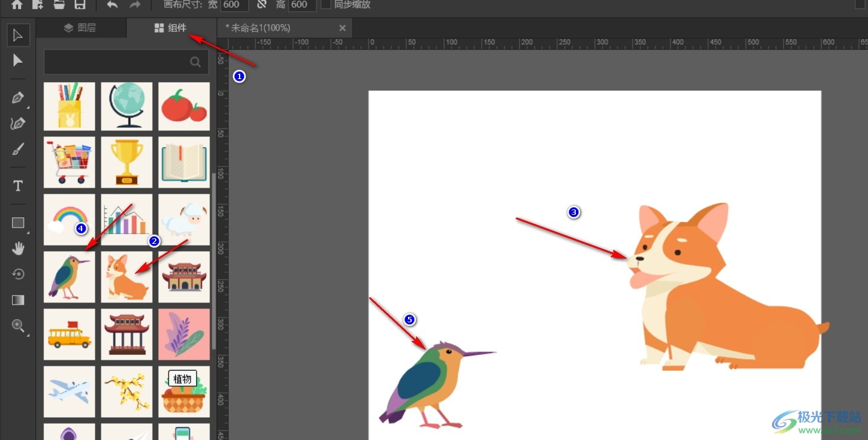Choose the selection arrow tool
The width and height of the screenshot is (868, 440).
[x=18, y=35]
